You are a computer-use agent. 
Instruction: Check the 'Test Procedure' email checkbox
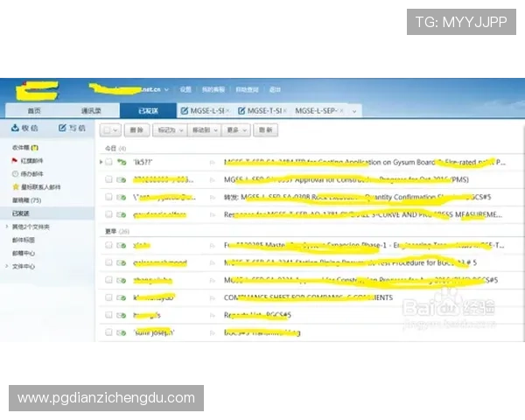(108, 262)
